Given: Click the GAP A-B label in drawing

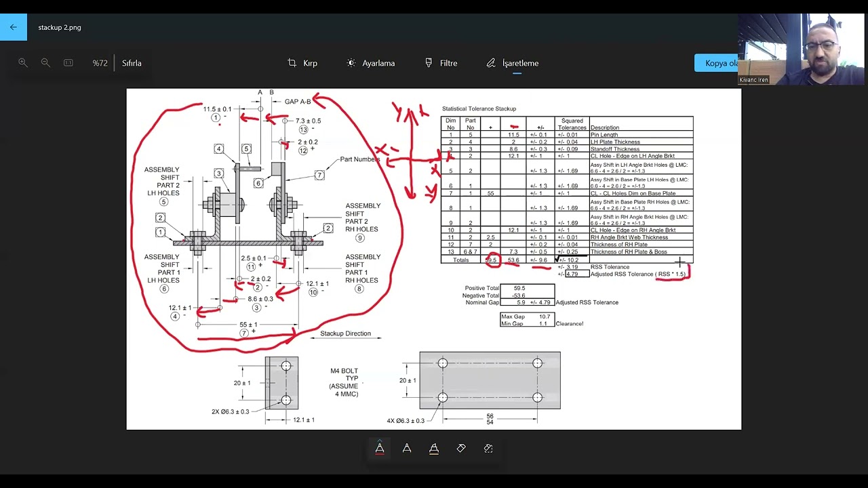Looking at the screenshot, I should click(x=298, y=102).
